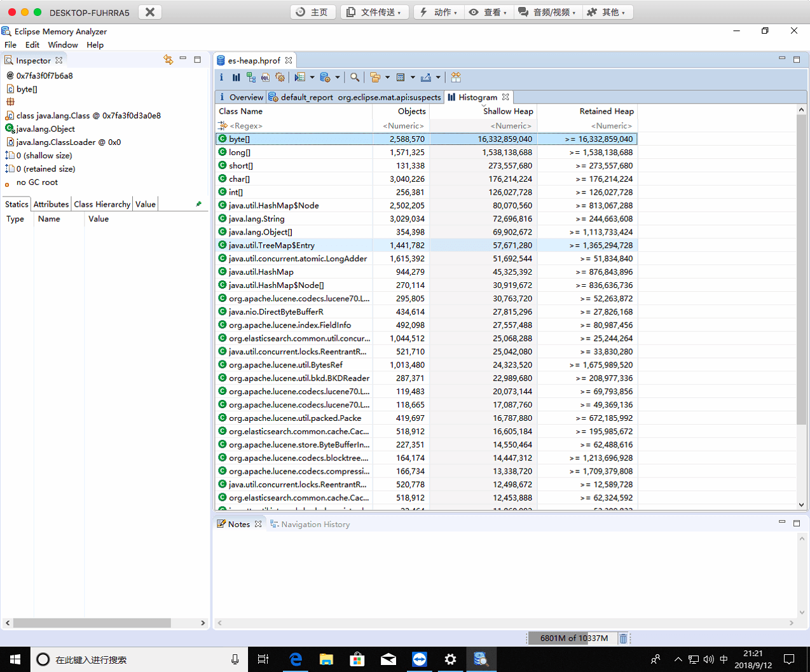The width and height of the screenshot is (810, 672).
Task: Open the 文件传送 dropdown in remote toolbar
Action: click(374, 12)
